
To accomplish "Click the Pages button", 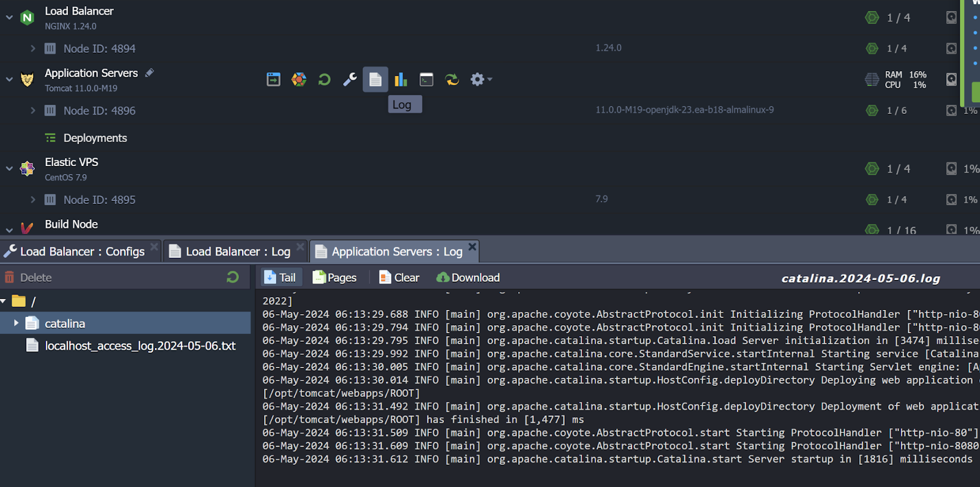I will point(334,277).
